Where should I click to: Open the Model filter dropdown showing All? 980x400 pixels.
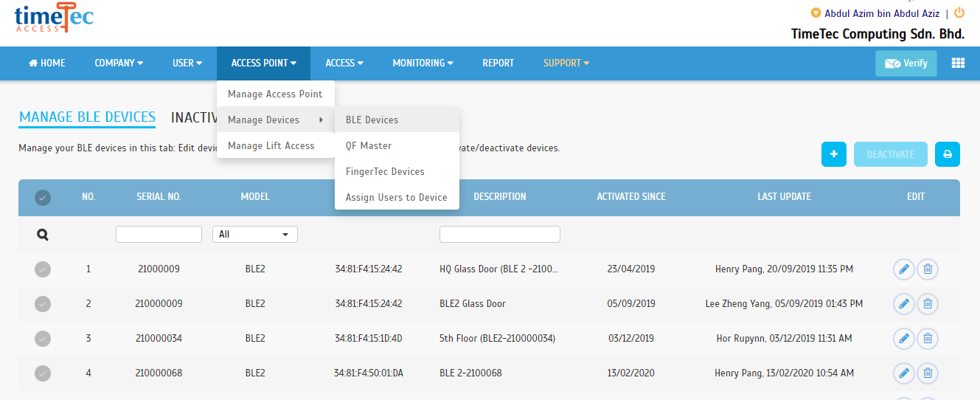255,234
